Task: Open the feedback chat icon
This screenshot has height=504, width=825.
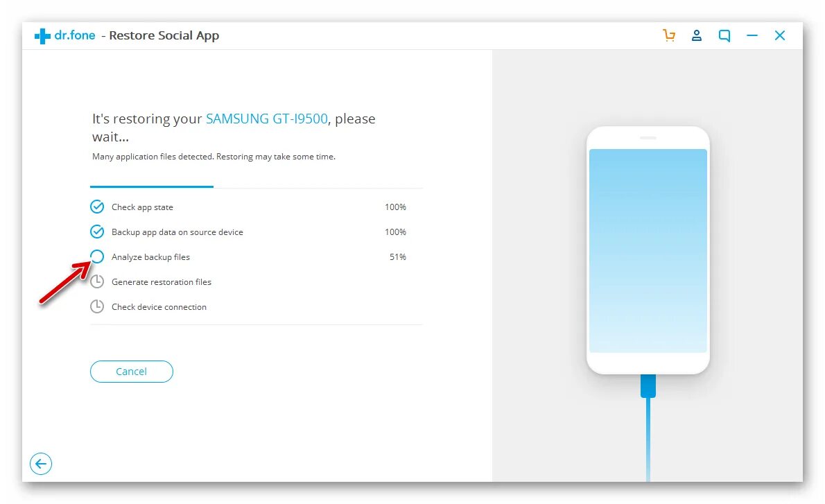Action: point(724,36)
